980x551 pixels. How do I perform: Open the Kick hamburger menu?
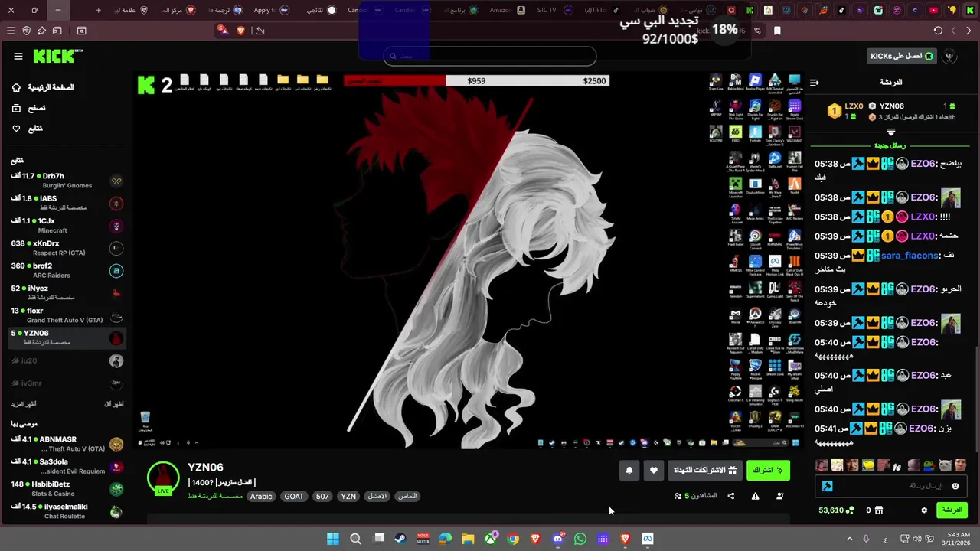coord(18,56)
